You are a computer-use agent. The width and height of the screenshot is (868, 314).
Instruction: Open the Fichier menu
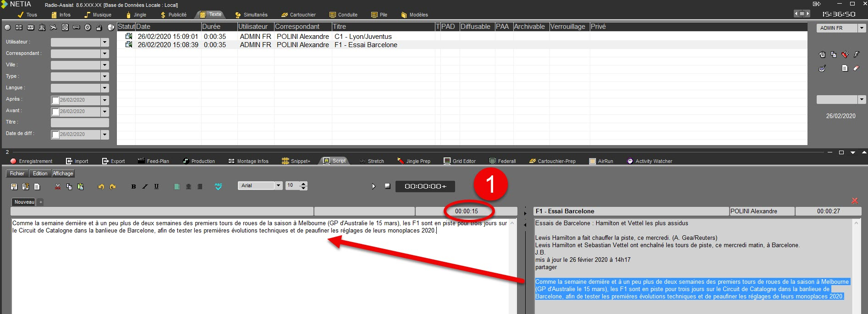click(17, 173)
